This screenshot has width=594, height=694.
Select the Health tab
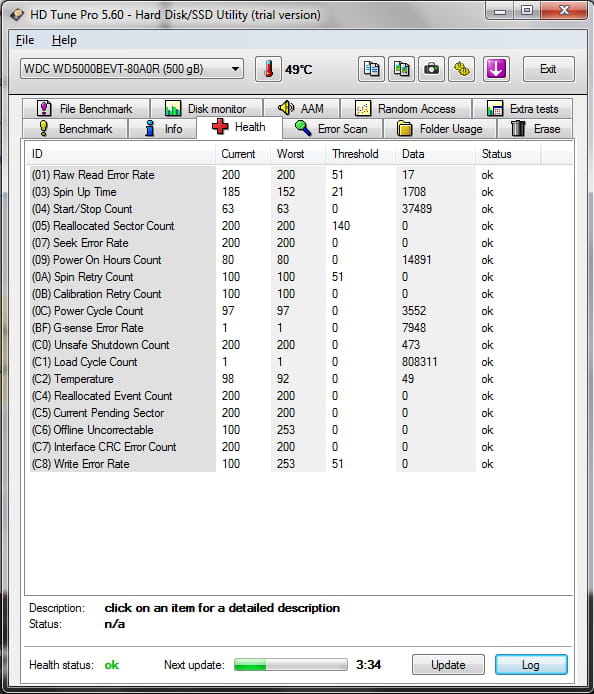(x=239, y=127)
